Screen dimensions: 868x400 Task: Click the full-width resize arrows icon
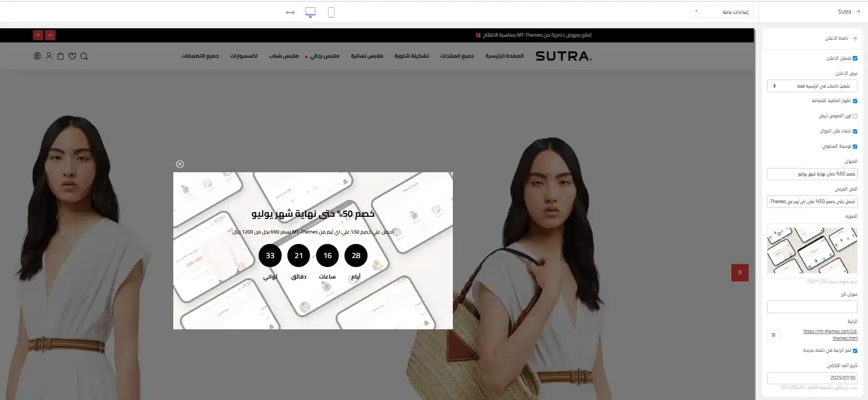point(290,13)
